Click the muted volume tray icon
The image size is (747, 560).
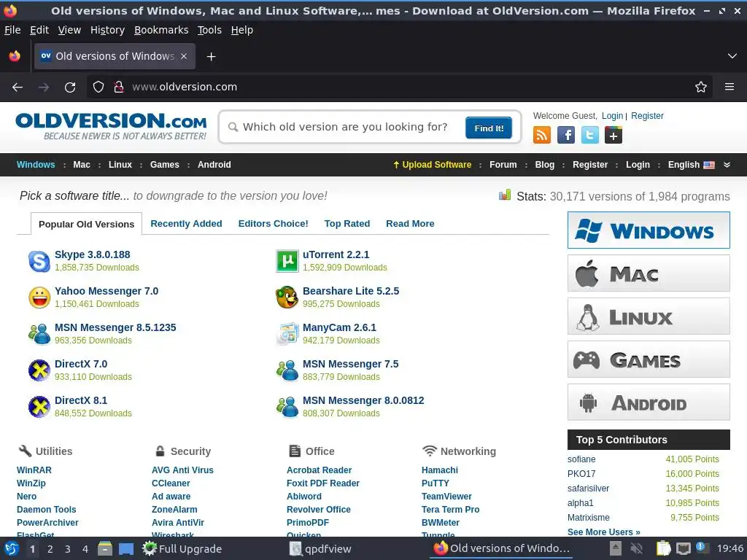pyautogui.click(x=636, y=548)
